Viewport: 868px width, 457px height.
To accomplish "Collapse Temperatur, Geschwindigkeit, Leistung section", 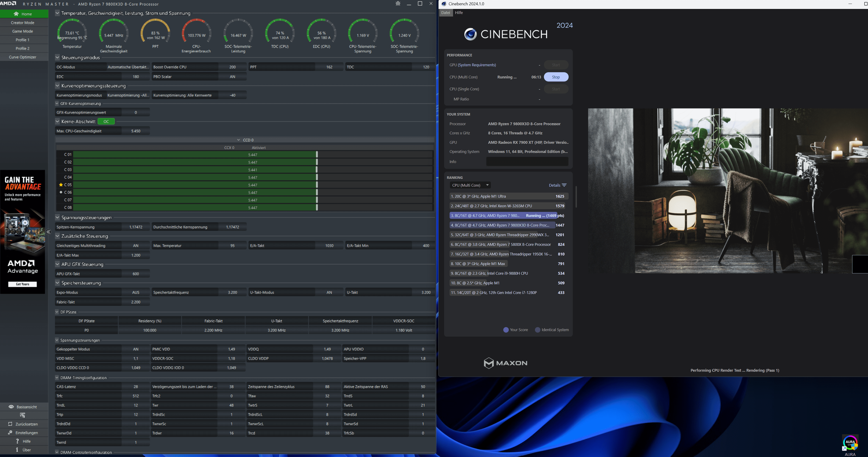I will pyautogui.click(x=57, y=13).
